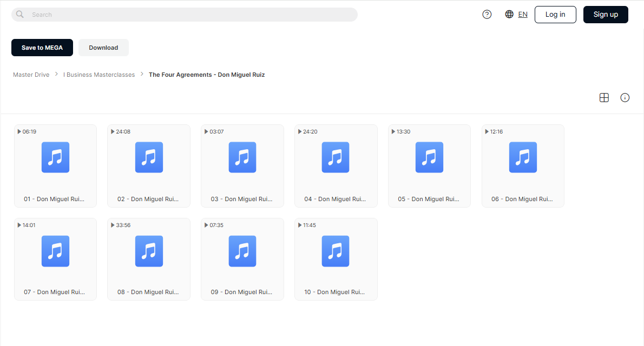Select file name 03 - Don Miguel Rui...

pyautogui.click(x=241, y=199)
